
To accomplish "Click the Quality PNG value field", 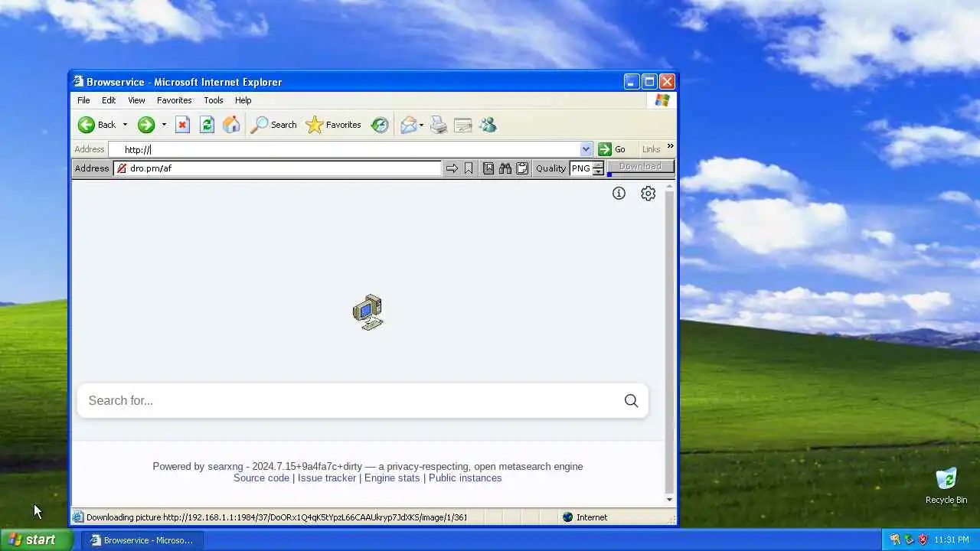I will 581,168.
